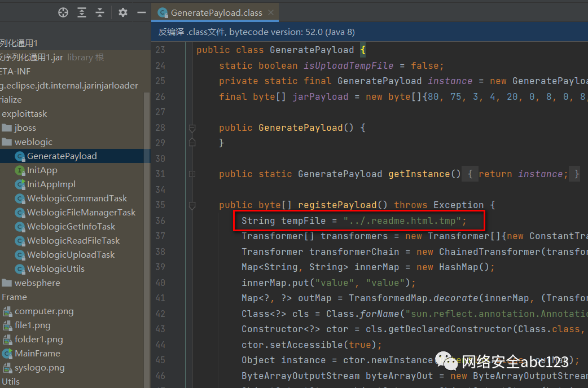Select the WeblogicUtils class
The height and width of the screenshot is (388, 588).
coord(55,269)
